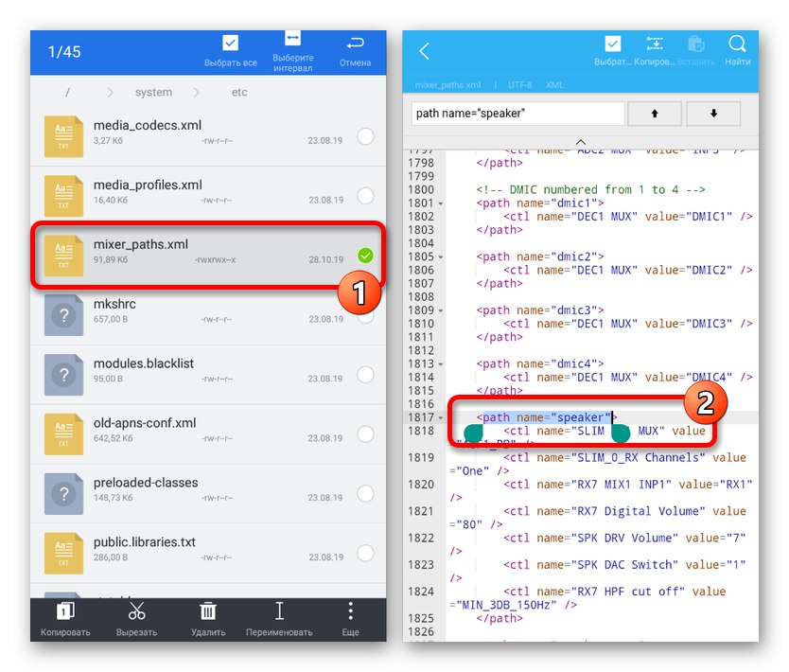Fold the dmic4 path at line 1813
This screenshot has width=789, height=672.
[441, 364]
